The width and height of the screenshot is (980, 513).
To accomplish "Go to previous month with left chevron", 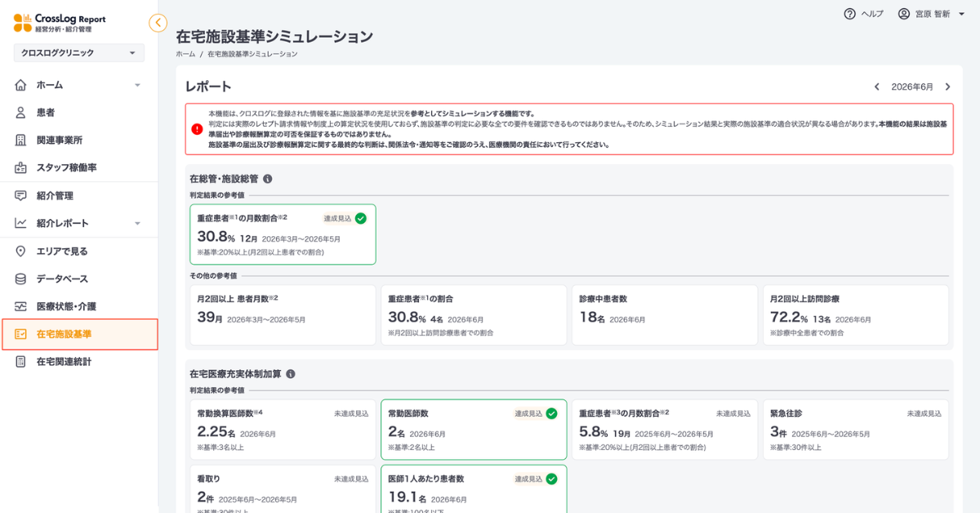I will pos(877,87).
